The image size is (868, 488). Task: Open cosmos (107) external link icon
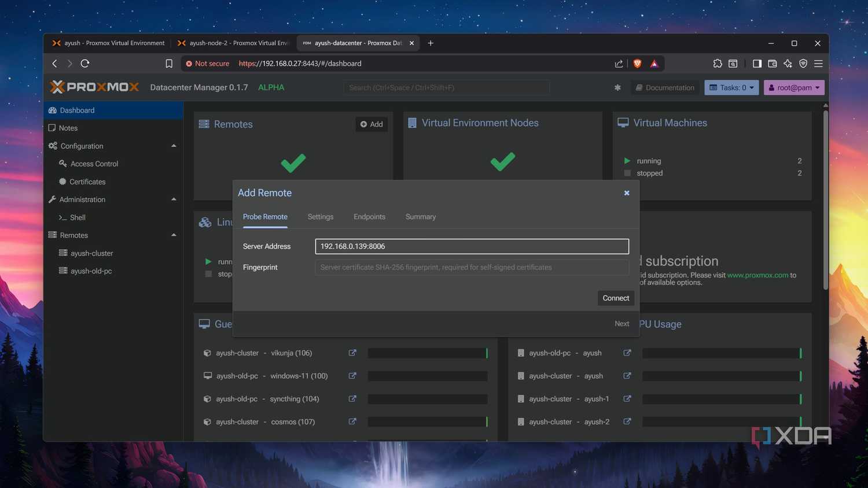point(352,422)
